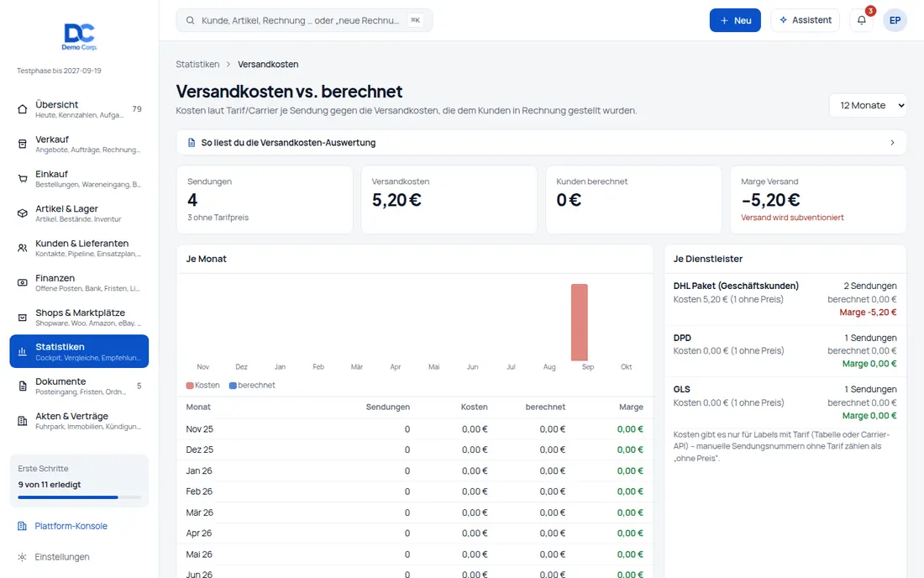Open Einstellungen link
Viewport: 924px width, 578px height.
click(62, 557)
